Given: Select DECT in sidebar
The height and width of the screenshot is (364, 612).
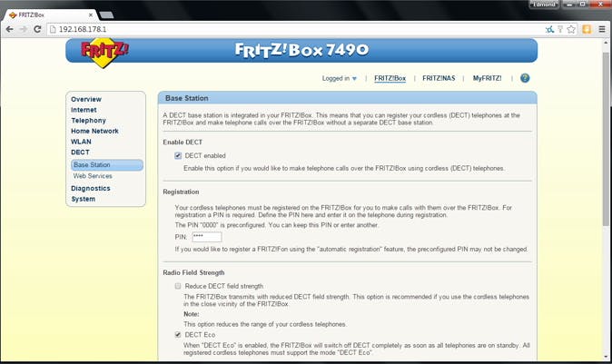Looking at the screenshot, I should 81,152.
